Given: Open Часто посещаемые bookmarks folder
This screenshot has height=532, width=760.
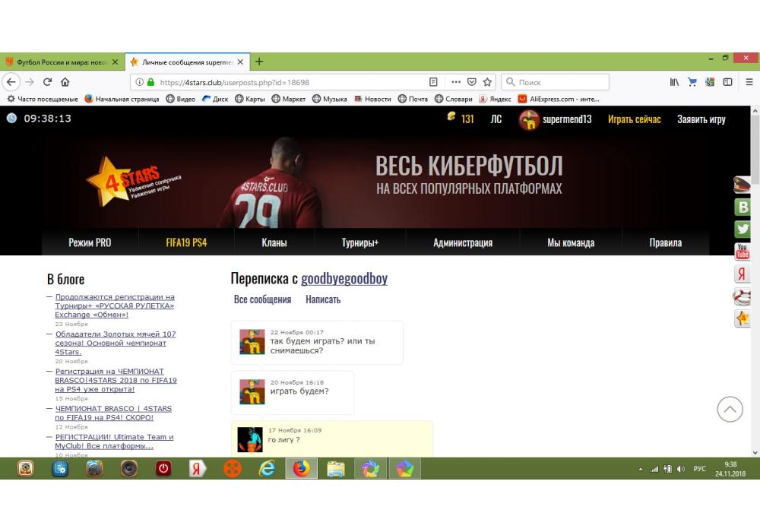Looking at the screenshot, I should pyautogui.click(x=43, y=99).
